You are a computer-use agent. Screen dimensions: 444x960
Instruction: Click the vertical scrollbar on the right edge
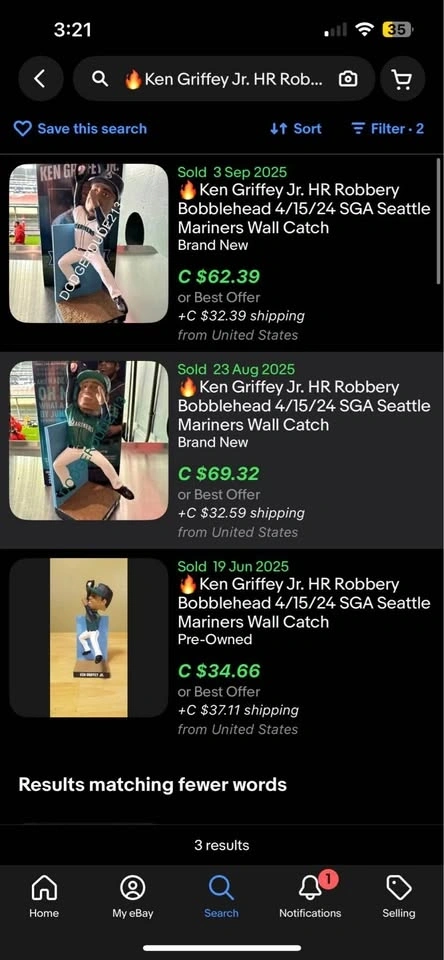click(438, 220)
